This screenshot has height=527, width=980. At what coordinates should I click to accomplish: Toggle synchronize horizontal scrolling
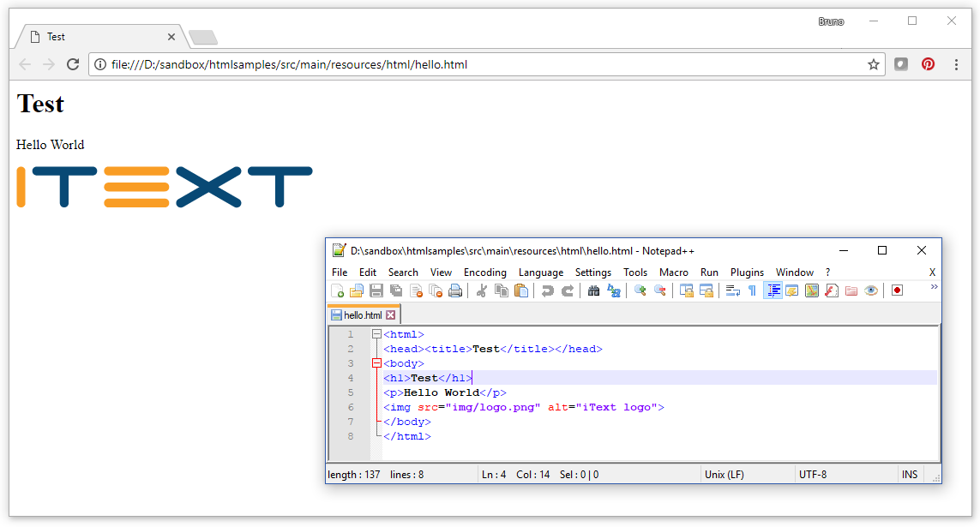tap(706, 291)
